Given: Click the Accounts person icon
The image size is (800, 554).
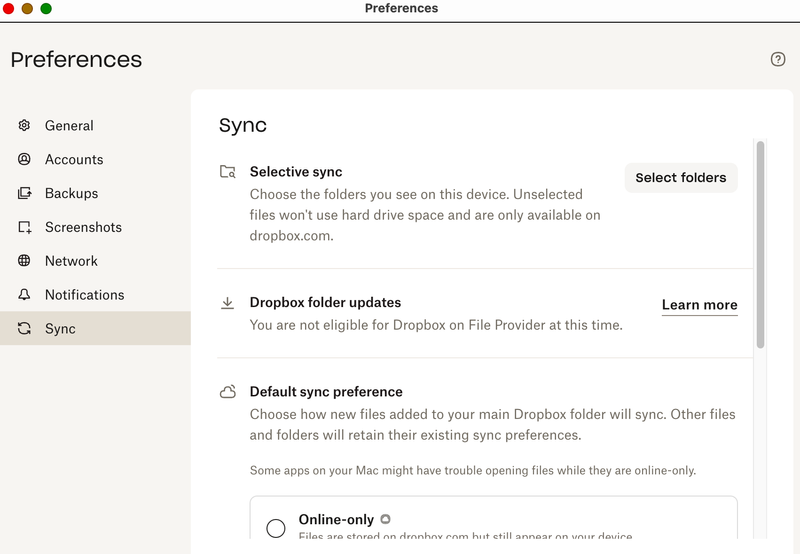Looking at the screenshot, I should coord(25,159).
